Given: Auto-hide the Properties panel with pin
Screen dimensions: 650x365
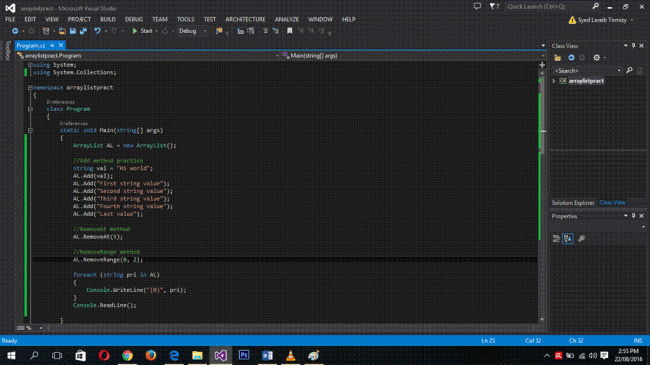Looking at the screenshot, I should click(633, 216).
